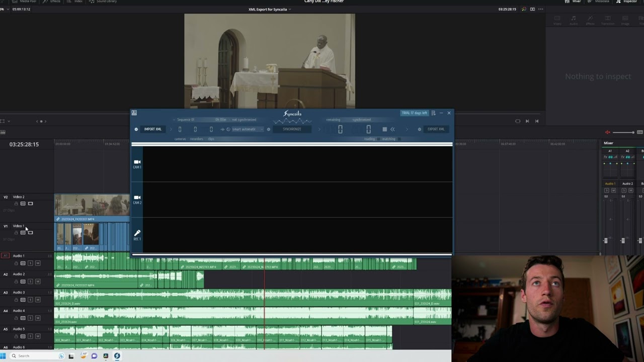The image size is (644, 362).
Task: Solo the Audio 2 track
Action: coord(30,282)
